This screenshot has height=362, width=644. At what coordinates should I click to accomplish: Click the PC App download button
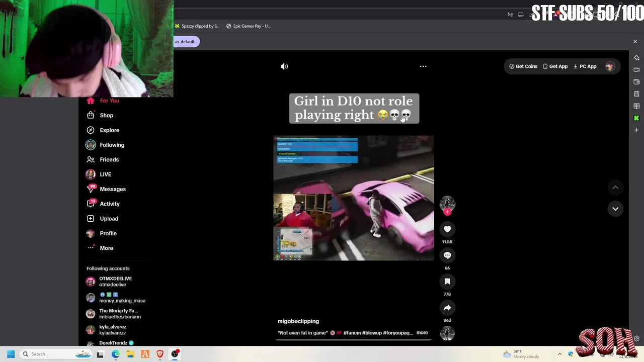coord(585,66)
